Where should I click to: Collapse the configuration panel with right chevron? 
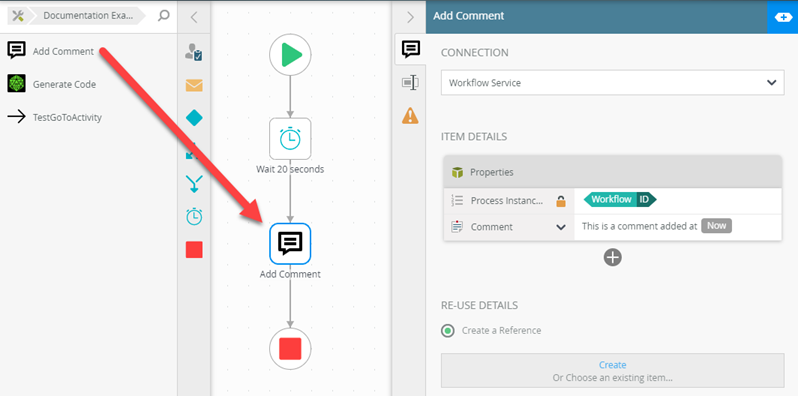[x=410, y=17]
